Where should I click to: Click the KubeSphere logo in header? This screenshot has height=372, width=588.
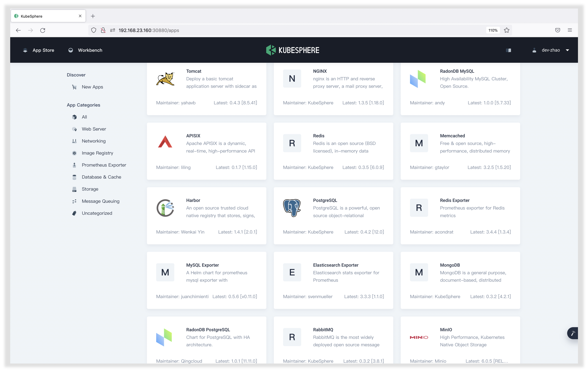click(x=293, y=50)
